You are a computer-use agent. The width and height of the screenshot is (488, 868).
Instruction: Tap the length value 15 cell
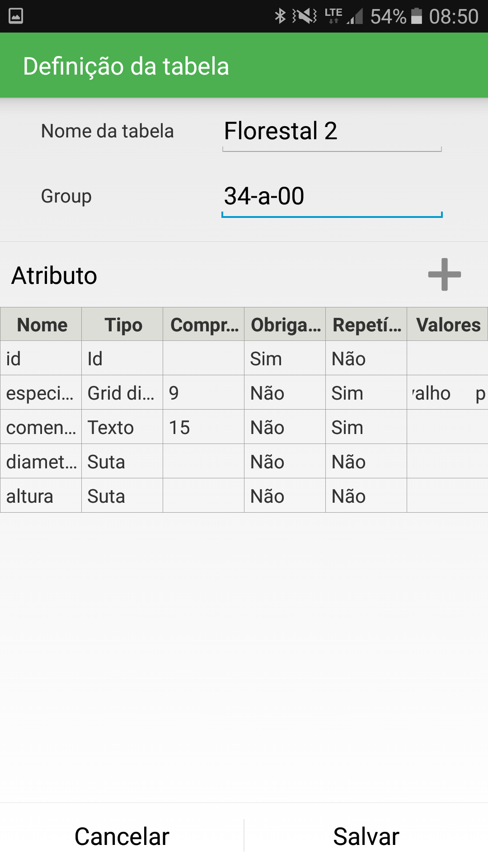click(203, 427)
